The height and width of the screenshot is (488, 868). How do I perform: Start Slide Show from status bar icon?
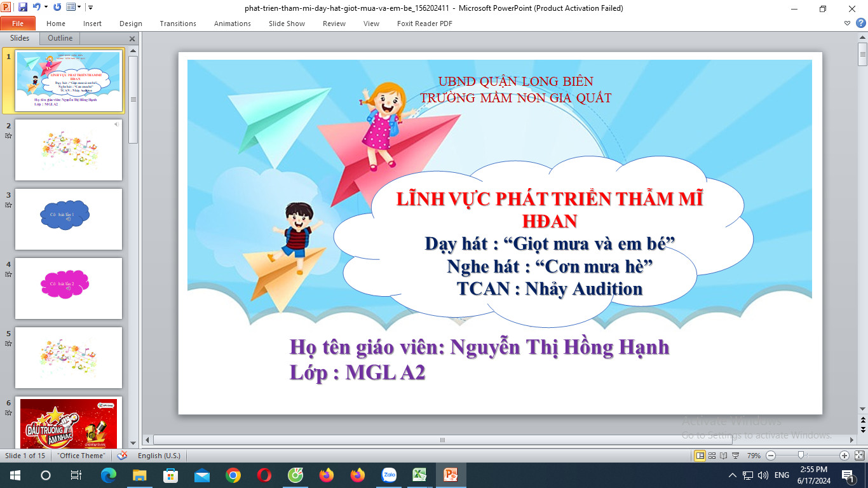pos(735,456)
